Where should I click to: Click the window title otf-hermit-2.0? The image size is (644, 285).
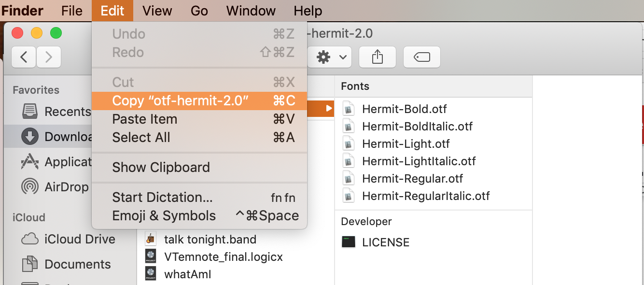click(x=340, y=34)
